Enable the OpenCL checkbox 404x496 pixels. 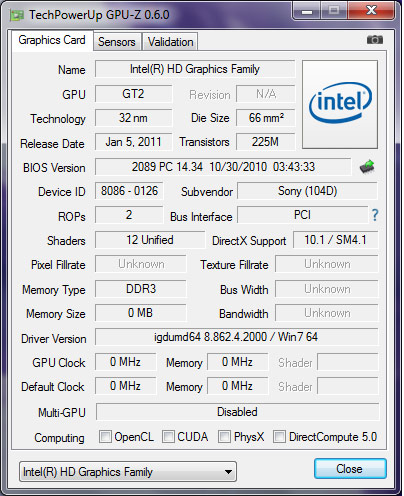(105, 436)
